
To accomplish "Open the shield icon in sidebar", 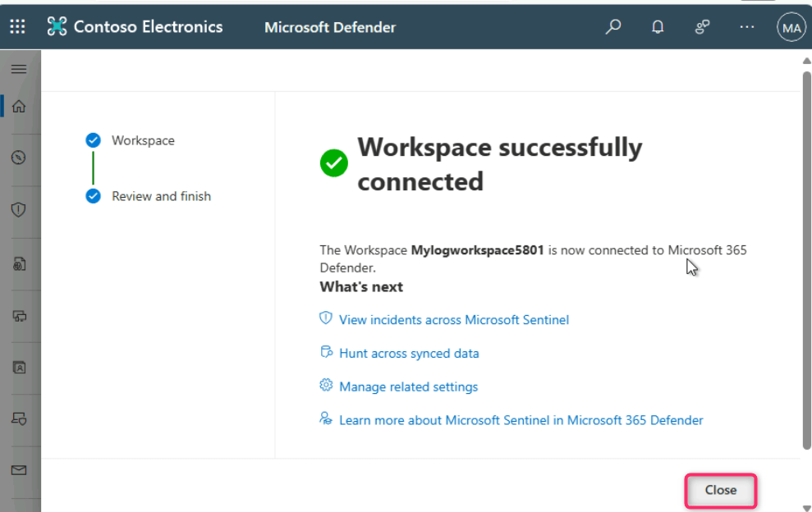I will (x=19, y=210).
